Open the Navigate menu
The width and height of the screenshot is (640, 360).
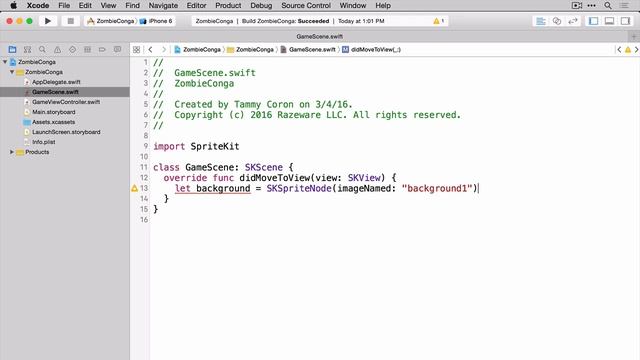163,5
